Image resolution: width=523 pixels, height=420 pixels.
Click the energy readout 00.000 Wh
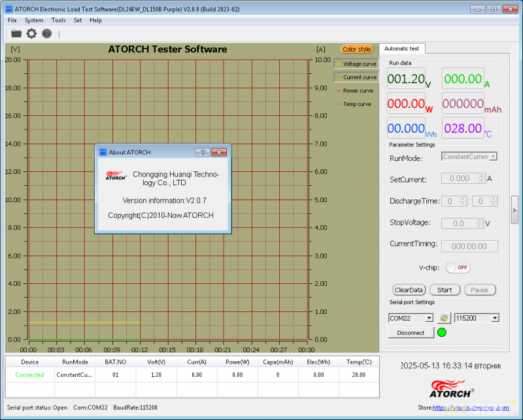tap(406, 128)
